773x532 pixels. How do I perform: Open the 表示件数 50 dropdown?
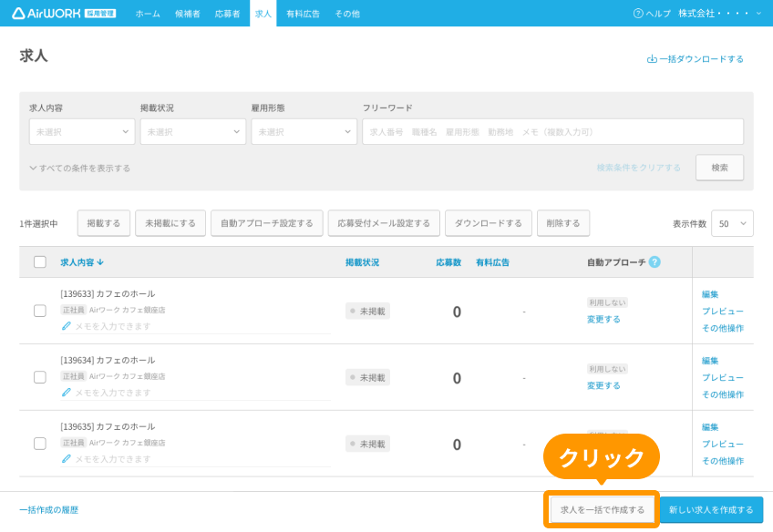click(x=732, y=223)
